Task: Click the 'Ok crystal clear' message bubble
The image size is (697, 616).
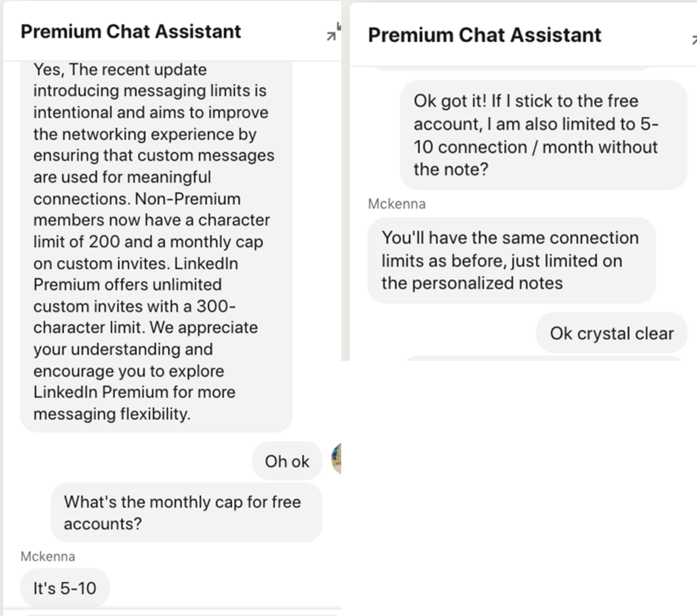Action: point(611,334)
